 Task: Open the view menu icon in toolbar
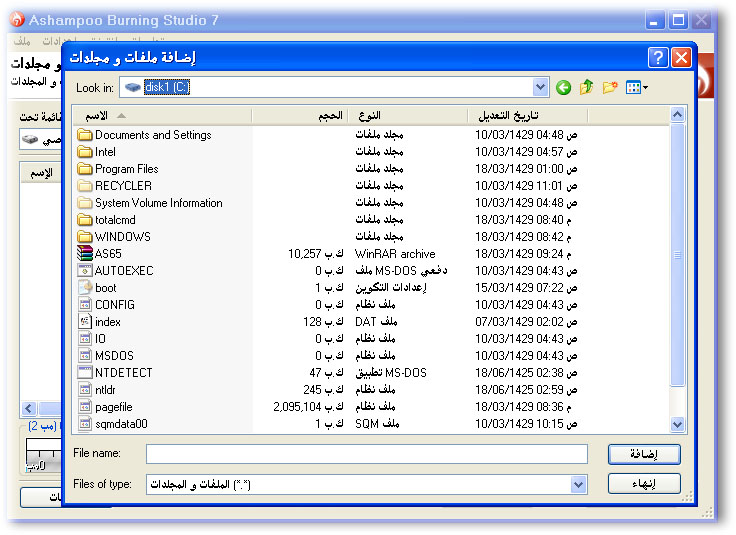(636, 87)
